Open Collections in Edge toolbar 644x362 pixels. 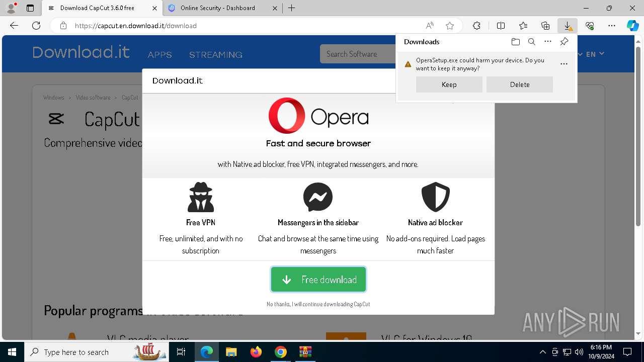(x=545, y=26)
